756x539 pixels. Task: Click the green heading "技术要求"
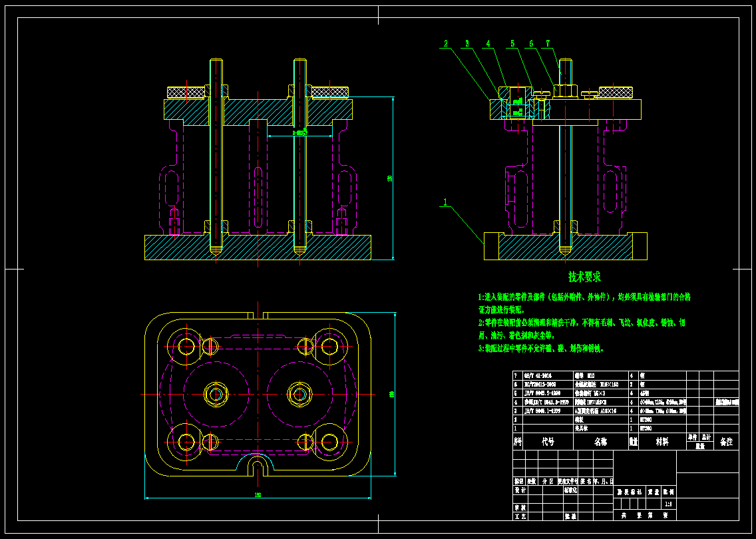(x=584, y=277)
